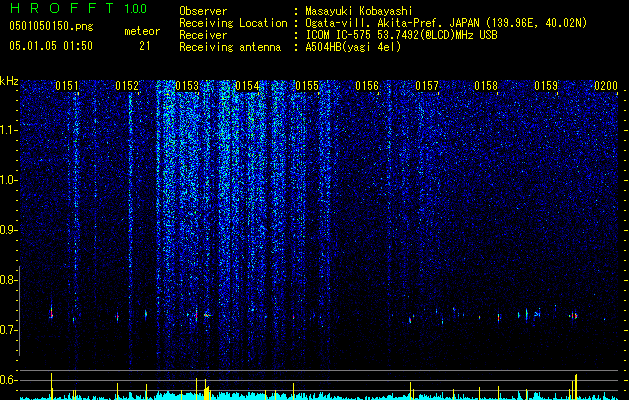Click the 1.1 kHz axis label
The image size is (629, 400).
(9, 130)
